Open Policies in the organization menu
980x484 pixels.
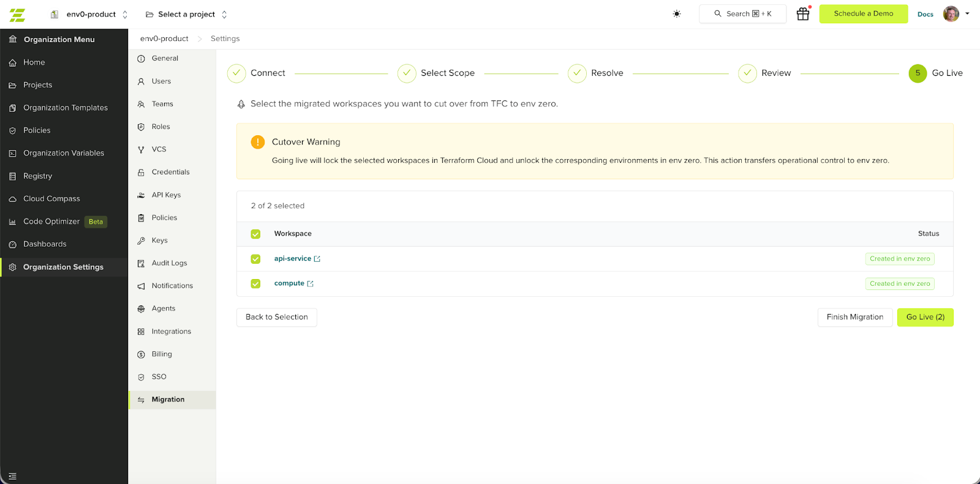click(x=64, y=130)
